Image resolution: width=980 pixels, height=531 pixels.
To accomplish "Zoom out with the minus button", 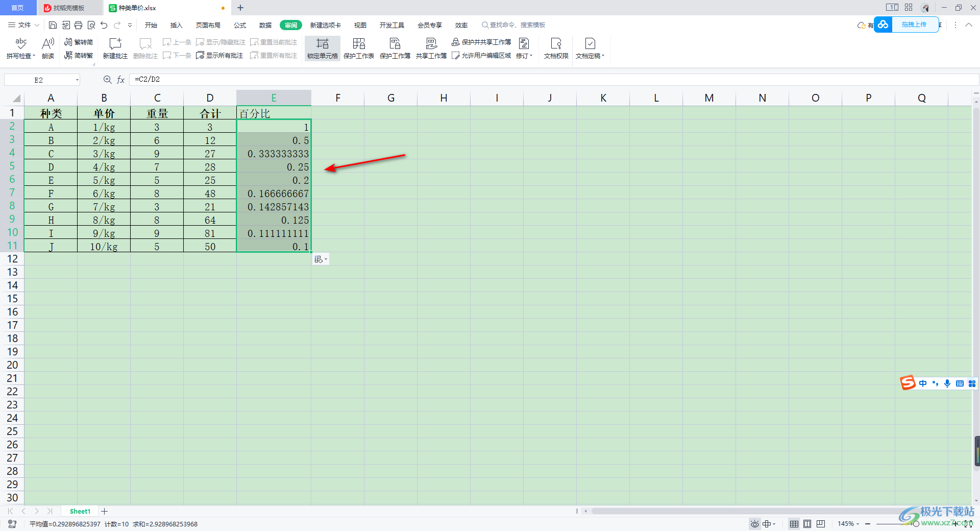I will 868,524.
